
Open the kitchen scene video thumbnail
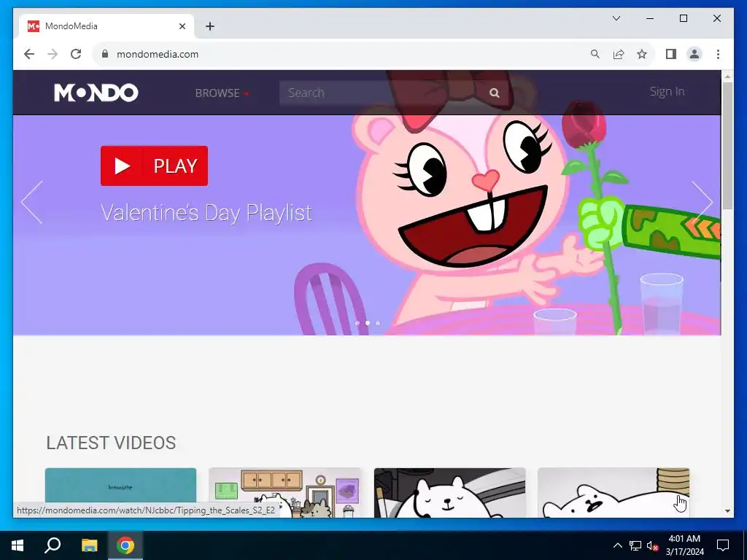click(285, 492)
